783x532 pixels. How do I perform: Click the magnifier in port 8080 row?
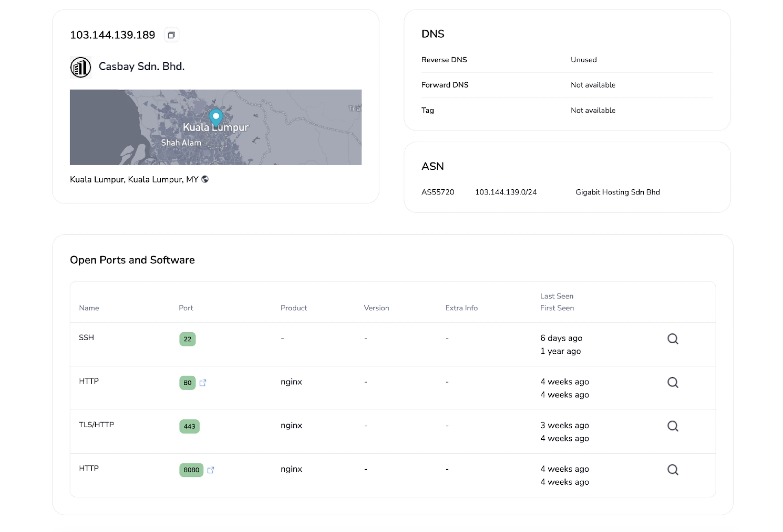click(x=673, y=470)
